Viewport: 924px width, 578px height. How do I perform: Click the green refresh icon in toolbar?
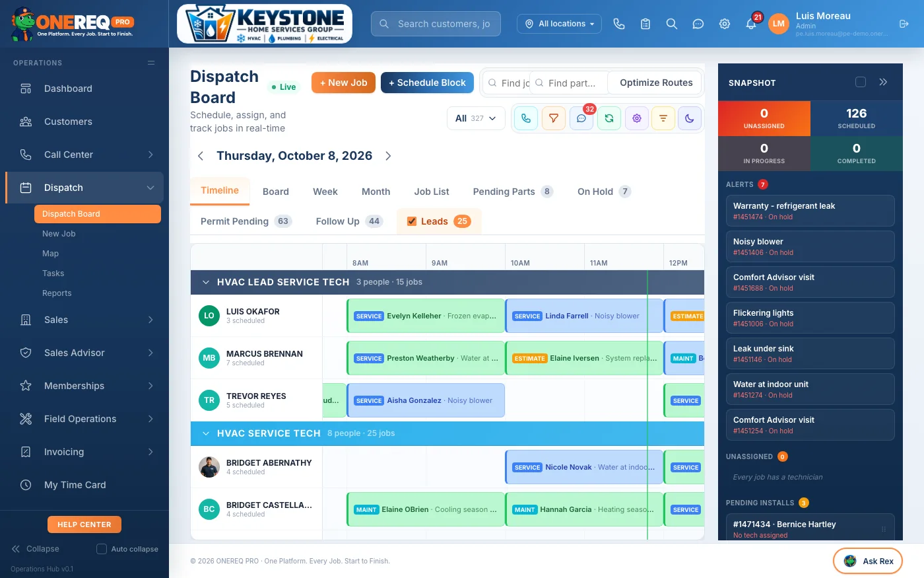[609, 118]
